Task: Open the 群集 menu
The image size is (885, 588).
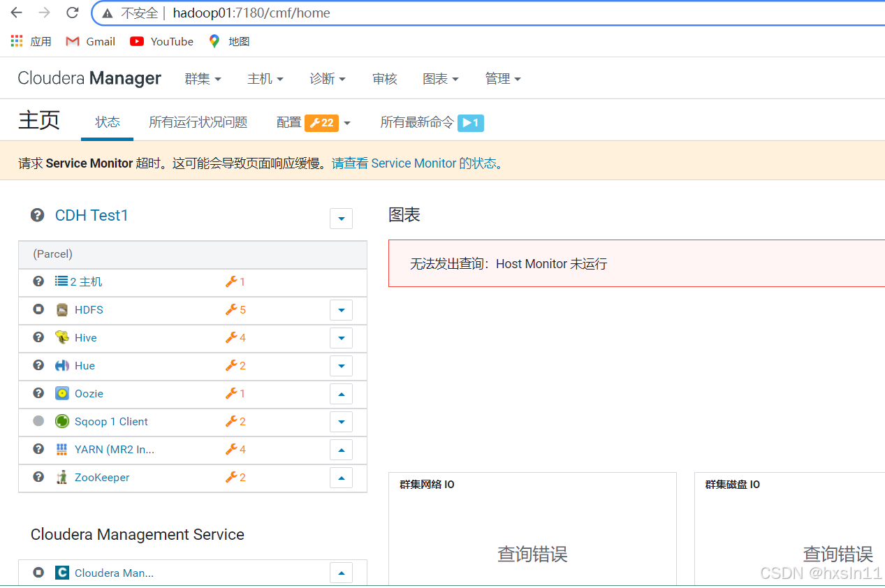Action: click(x=203, y=79)
